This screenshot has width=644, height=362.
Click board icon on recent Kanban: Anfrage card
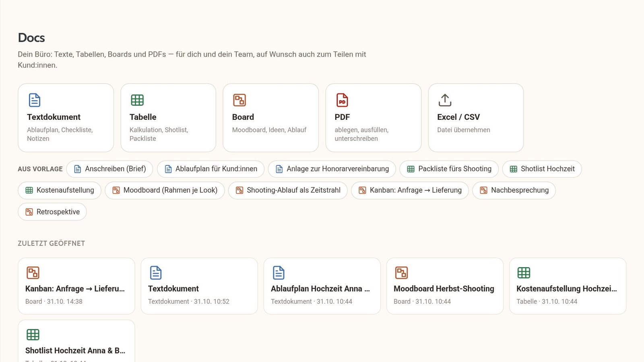pyautogui.click(x=33, y=273)
